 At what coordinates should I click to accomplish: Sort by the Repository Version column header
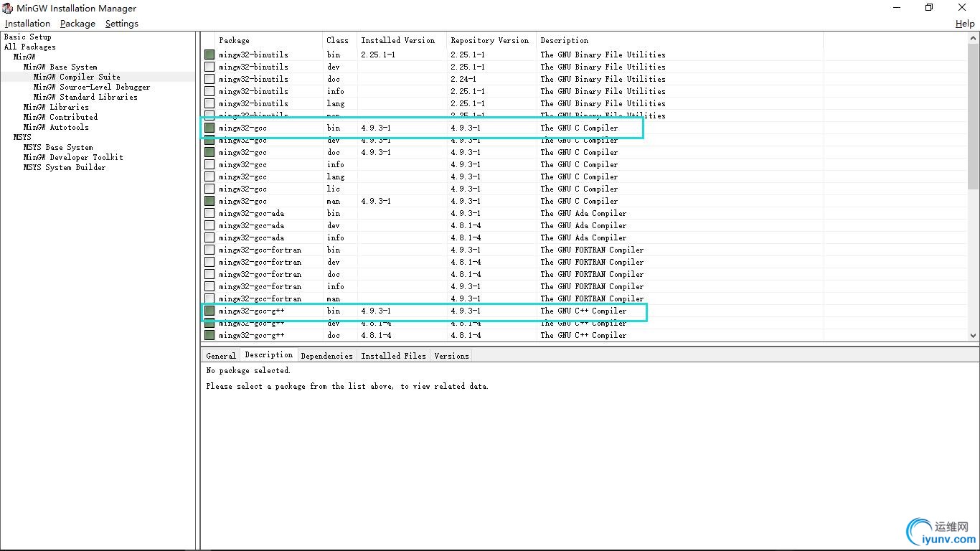click(491, 40)
